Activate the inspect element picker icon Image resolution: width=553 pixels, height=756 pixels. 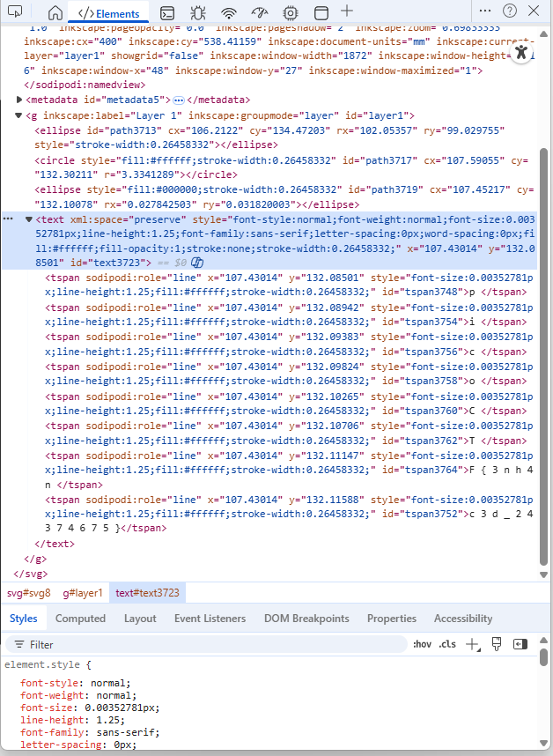15,11
